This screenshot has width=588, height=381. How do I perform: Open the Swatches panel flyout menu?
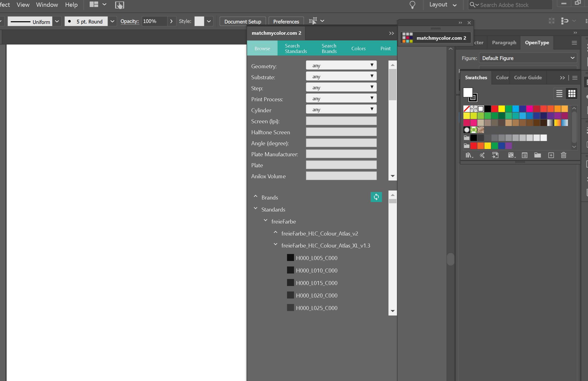coord(575,78)
